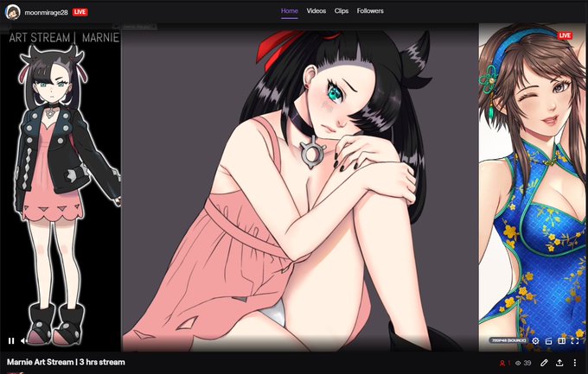Share the stream with upload icon
588x374 pixels.
pos(559,363)
